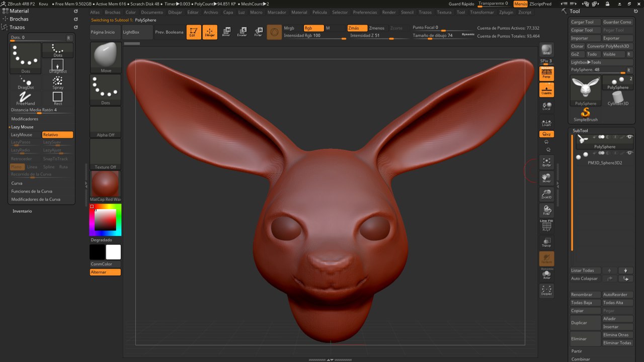The width and height of the screenshot is (644, 362).
Task: Click the Renombrar button
Action: pos(585,295)
